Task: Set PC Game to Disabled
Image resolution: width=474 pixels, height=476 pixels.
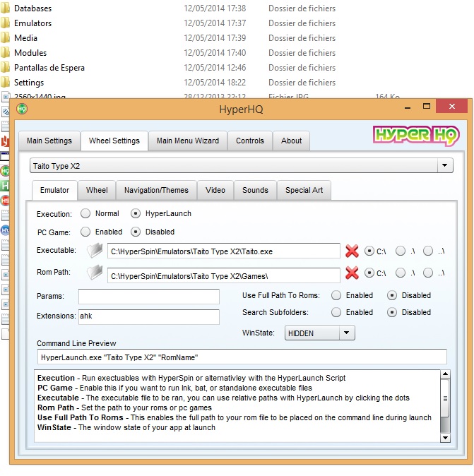Action: [x=136, y=232]
